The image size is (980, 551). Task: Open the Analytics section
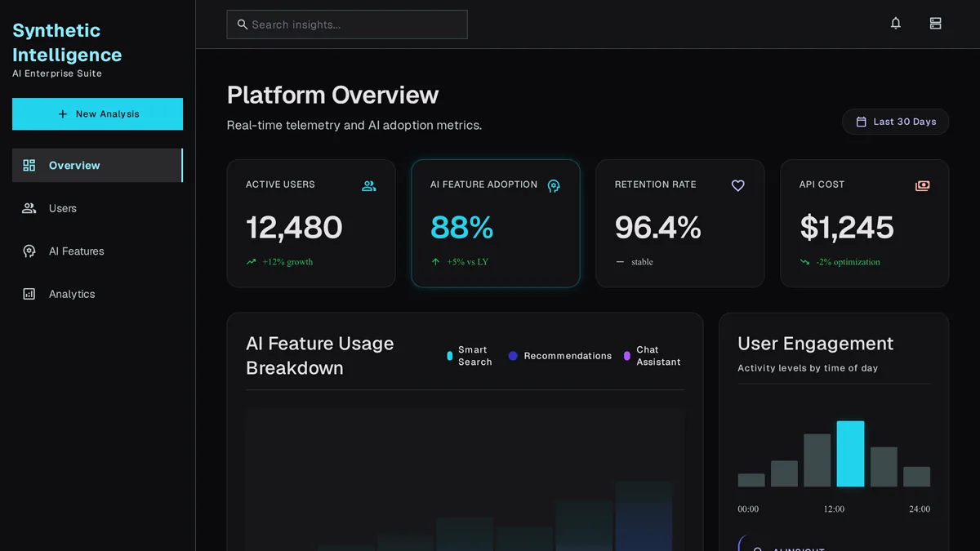[97, 294]
